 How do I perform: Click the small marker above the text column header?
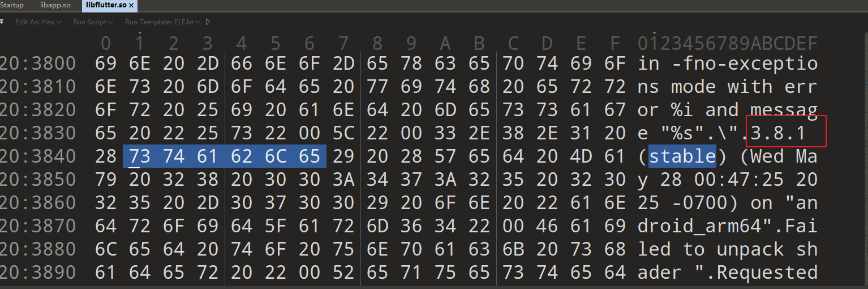pyautogui.click(x=654, y=33)
